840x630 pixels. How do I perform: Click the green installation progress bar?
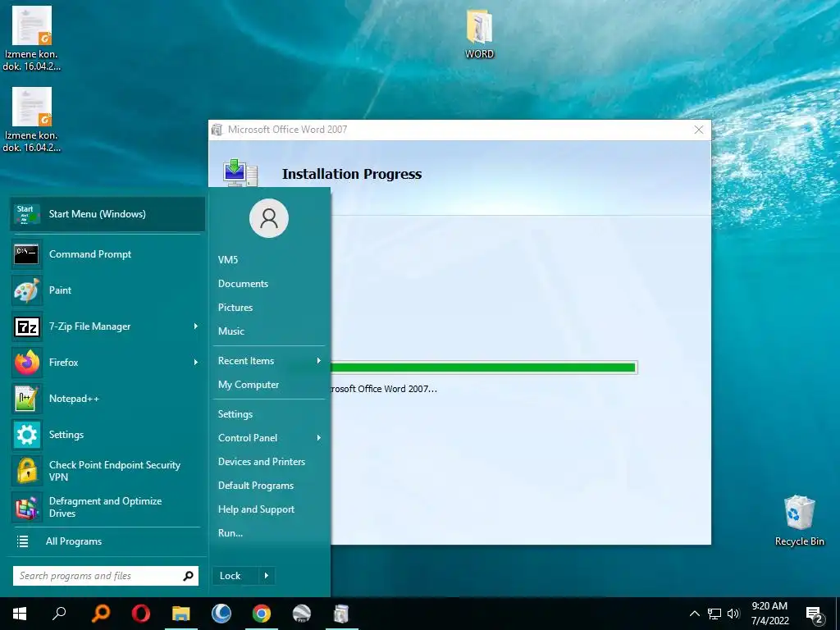click(482, 367)
